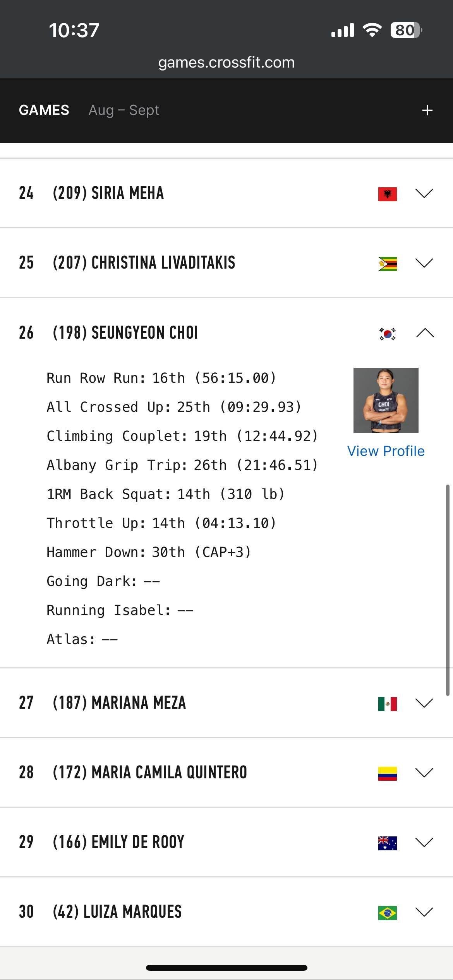Expand Christina Livaditakis's results

click(x=424, y=263)
